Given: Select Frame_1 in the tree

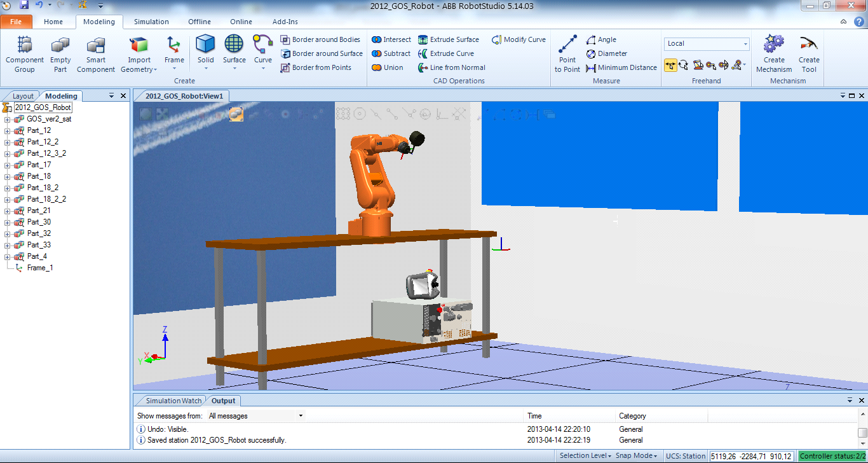Looking at the screenshot, I should 40,268.
